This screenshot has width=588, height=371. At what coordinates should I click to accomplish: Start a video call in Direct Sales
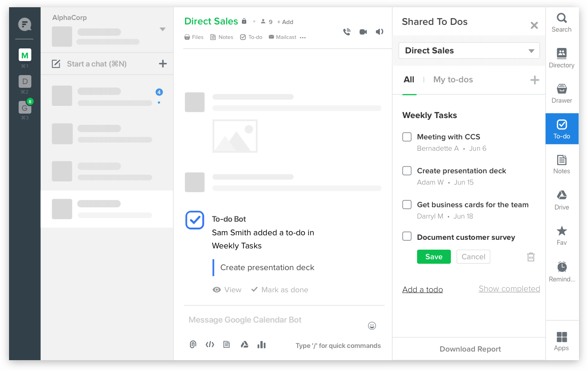tap(363, 32)
